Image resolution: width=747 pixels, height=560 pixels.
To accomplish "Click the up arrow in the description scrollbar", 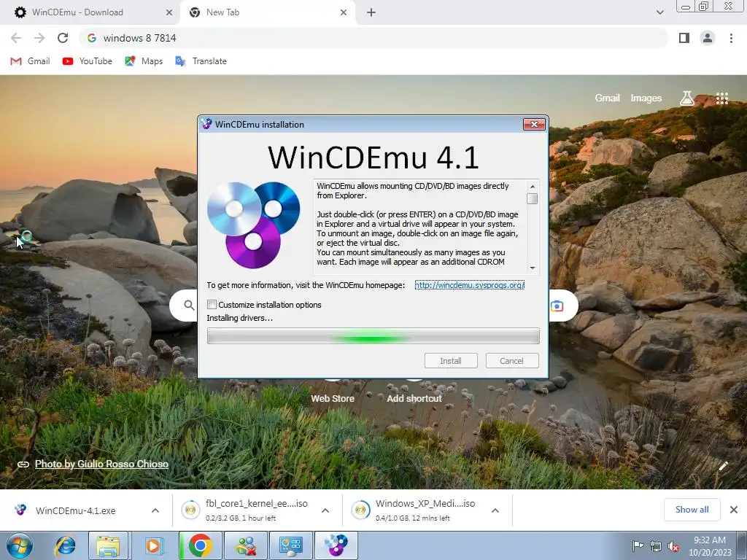I will coord(532,186).
